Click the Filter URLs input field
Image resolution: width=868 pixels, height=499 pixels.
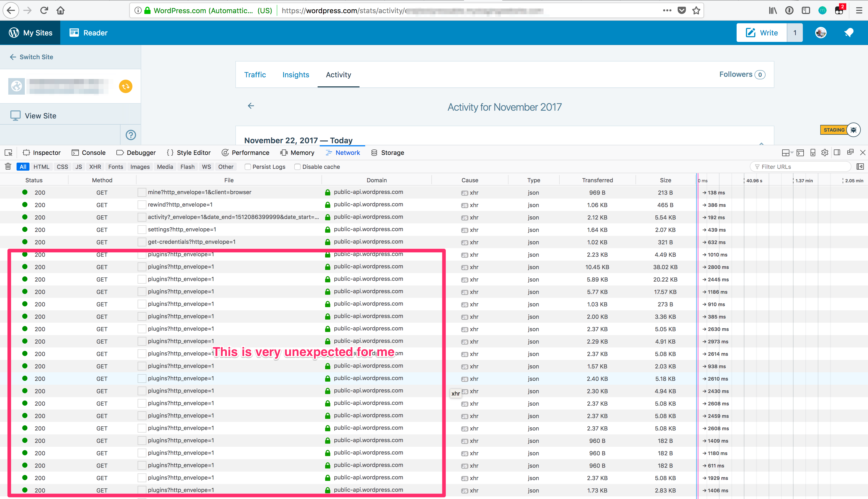coord(802,167)
